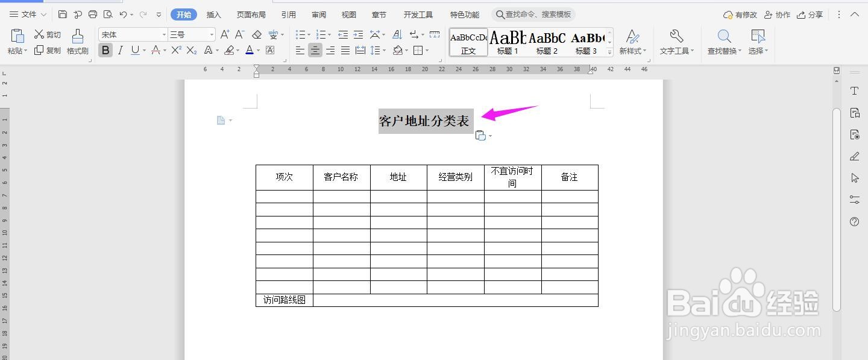This screenshot has width=868, height=360.
Task: Apply superscript X² formatting
Action: [x=177, y=51]
